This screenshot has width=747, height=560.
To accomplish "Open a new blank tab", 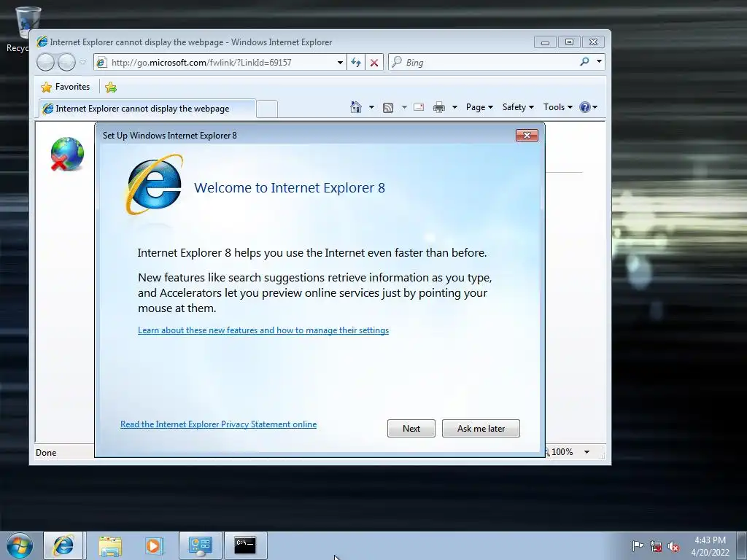I will (x=267, y=109).
